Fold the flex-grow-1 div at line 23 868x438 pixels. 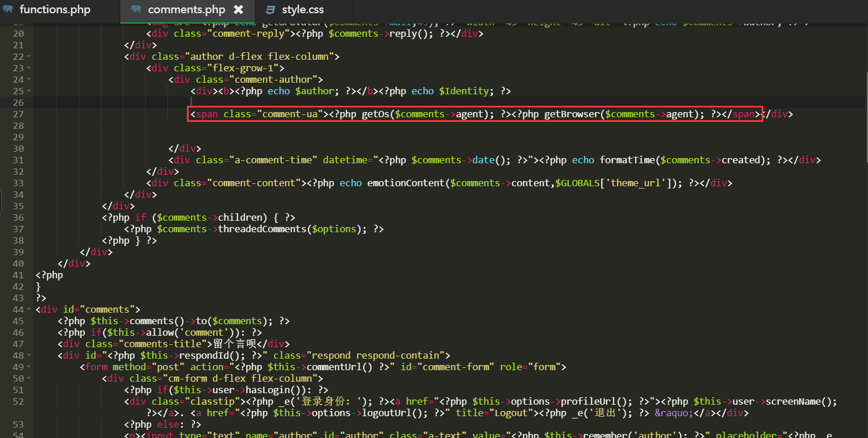click(x=29, y=68)
